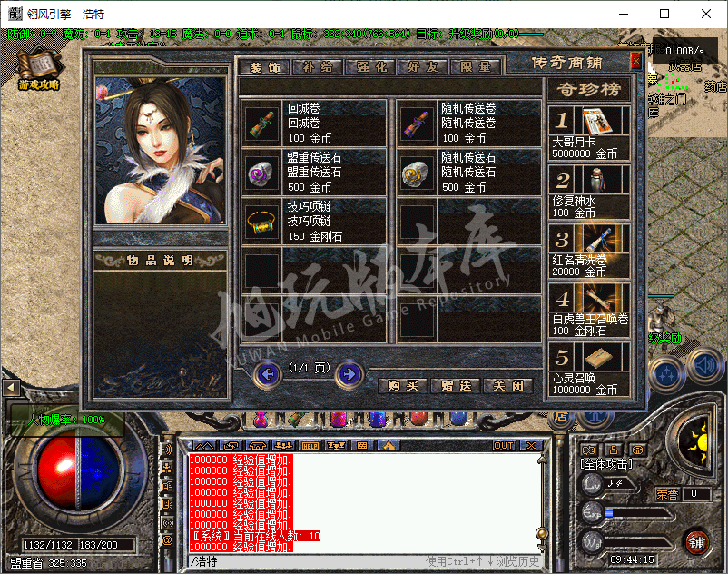Click the chat scroll up arrow

coord(541,460)
